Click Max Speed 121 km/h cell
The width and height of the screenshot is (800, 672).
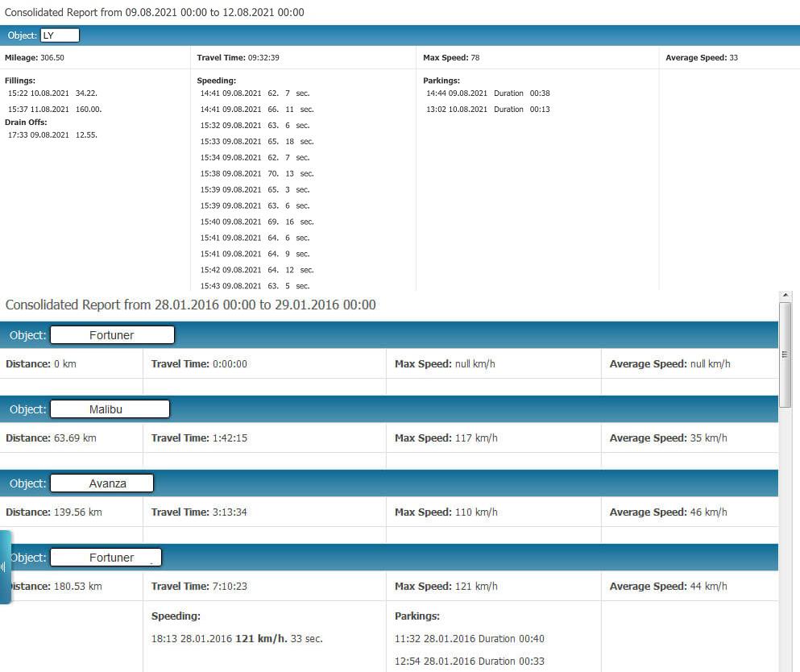click(493, 586)
